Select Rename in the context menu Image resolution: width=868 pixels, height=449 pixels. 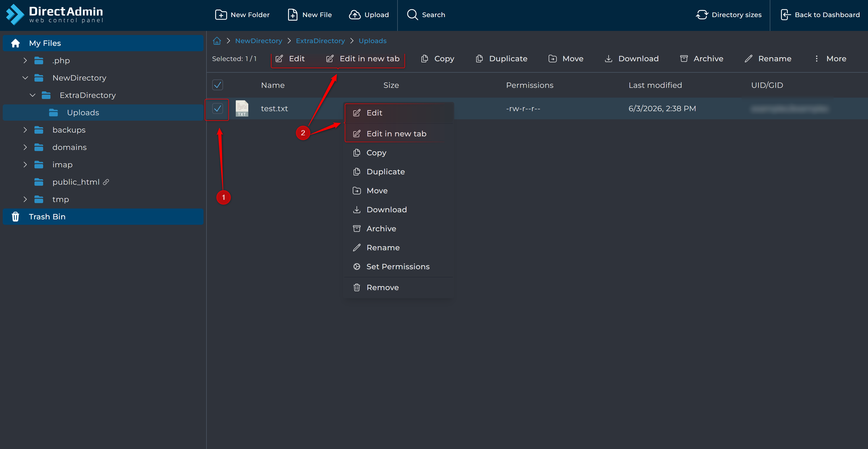(398, 248)
